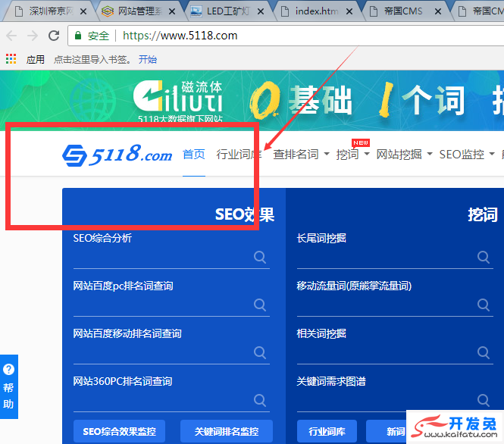Close the 帝国CMS tab
The width and height of the screenshot is (504, 444).
[x=438, y=12]
